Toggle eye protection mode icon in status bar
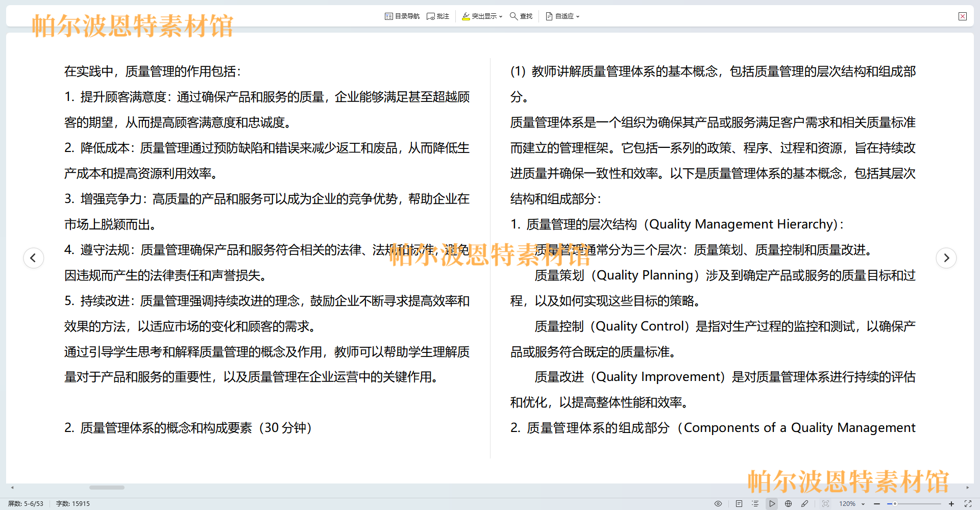Viewport: 980px width, 510px height. click(x=718, y=503)
